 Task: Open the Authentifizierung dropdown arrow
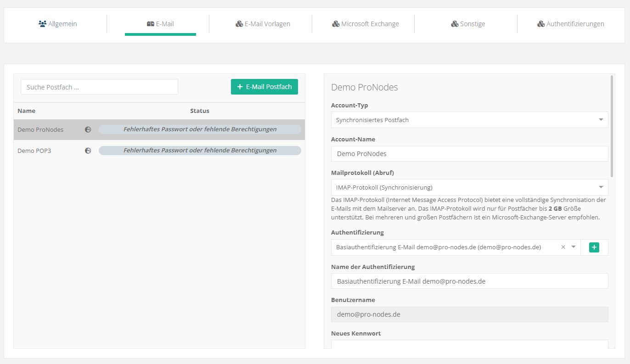coord(574,247)
